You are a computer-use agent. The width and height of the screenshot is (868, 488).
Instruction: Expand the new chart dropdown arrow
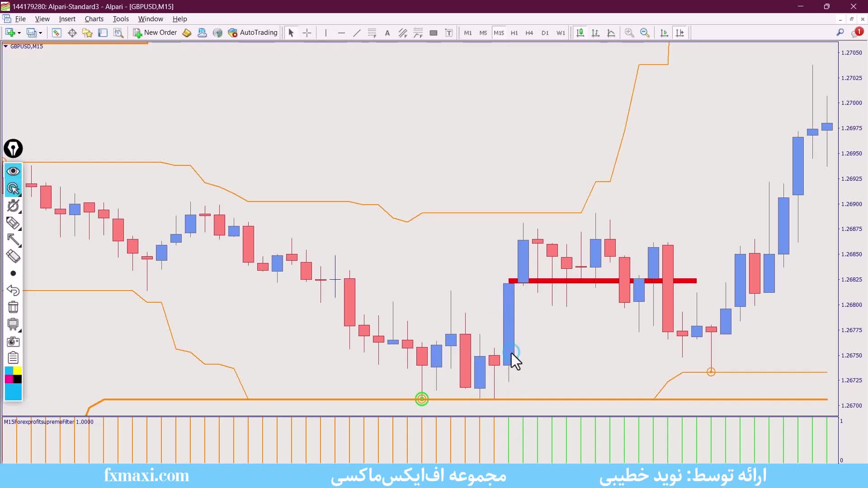(19, 33)
